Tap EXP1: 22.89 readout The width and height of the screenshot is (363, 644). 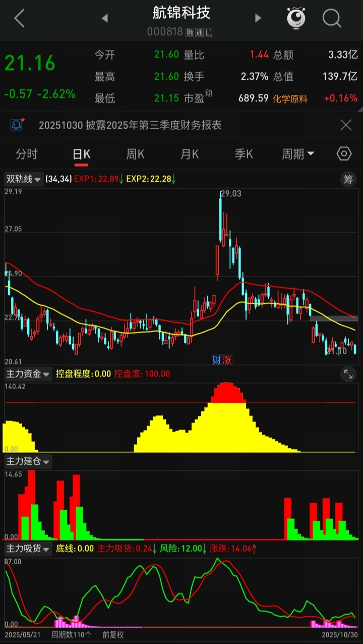98,179
